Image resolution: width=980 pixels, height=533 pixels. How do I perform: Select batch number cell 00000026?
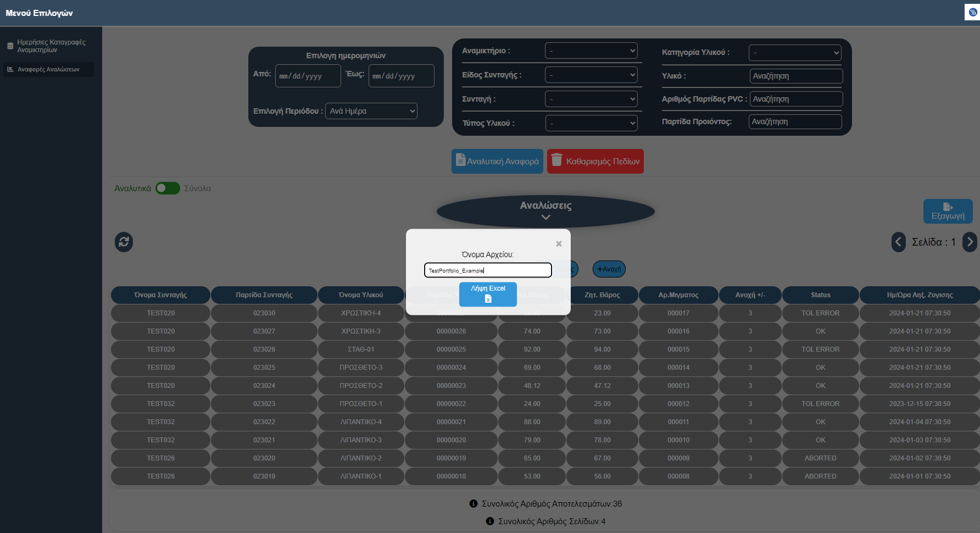click(x=451, y=331)
